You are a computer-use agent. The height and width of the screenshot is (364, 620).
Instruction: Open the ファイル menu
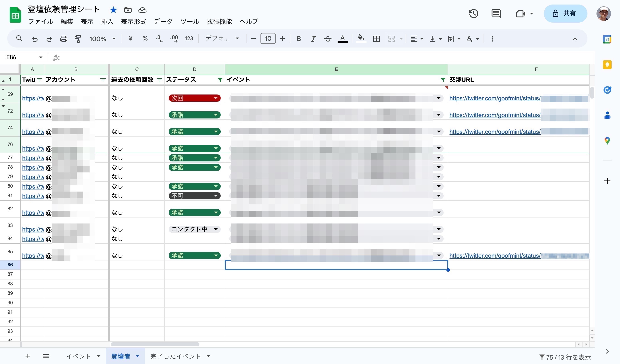point(41,22)
